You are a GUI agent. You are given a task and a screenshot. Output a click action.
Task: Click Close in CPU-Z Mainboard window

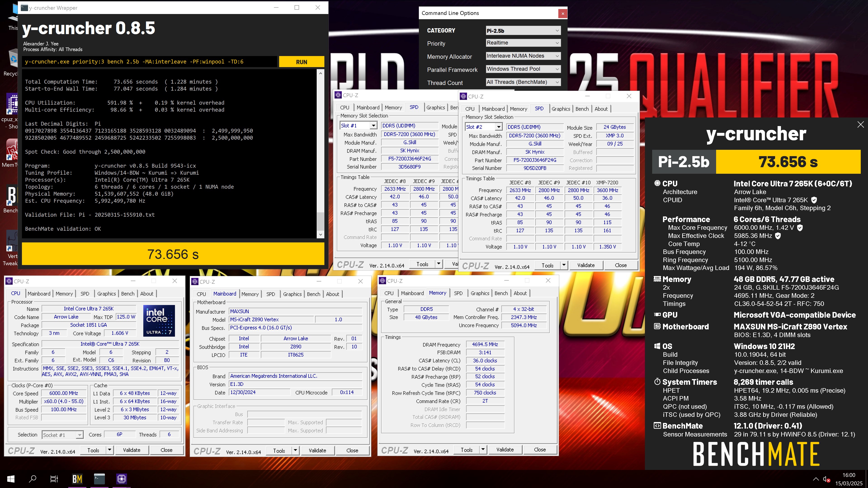(x=352, y=451)
